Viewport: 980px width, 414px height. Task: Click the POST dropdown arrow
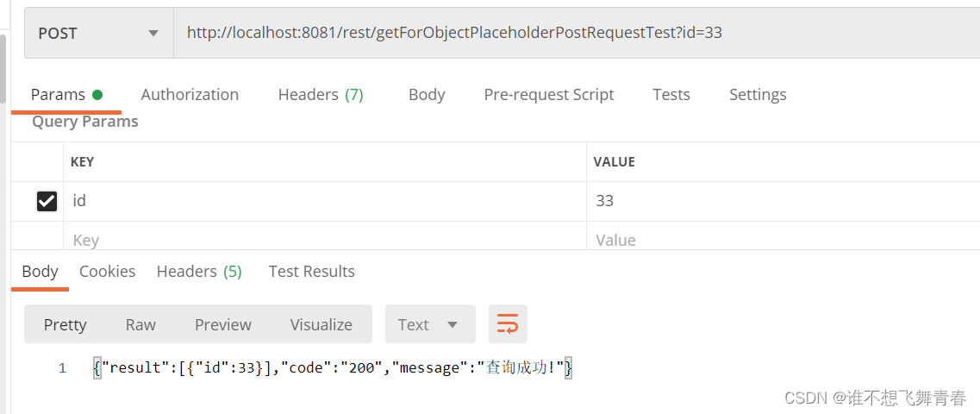point(153,34)
